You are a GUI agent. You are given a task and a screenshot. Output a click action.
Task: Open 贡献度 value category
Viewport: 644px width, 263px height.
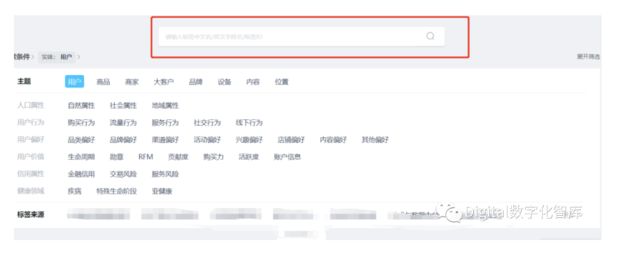click(x=179, y=157)
